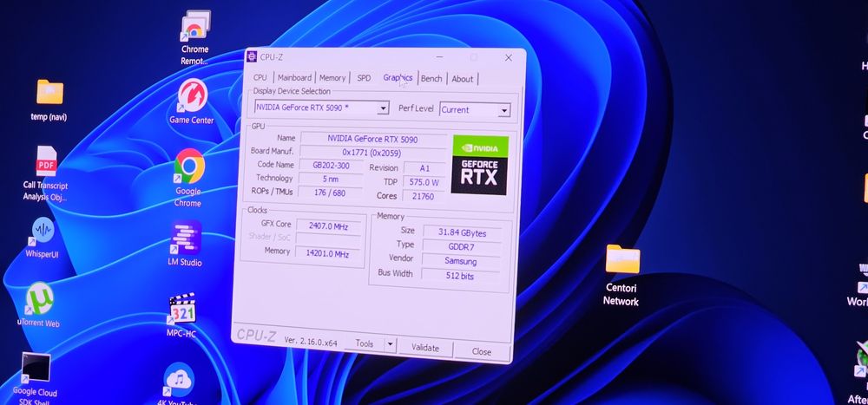Launch the LM Studio desktop shortcut
The height and width of the screenshot is (405, 868).
click(x=185, y=244)
